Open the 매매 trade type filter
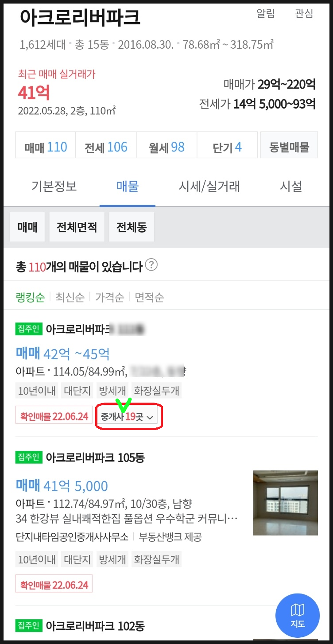The image size is (333, 644). pos(27,228)
